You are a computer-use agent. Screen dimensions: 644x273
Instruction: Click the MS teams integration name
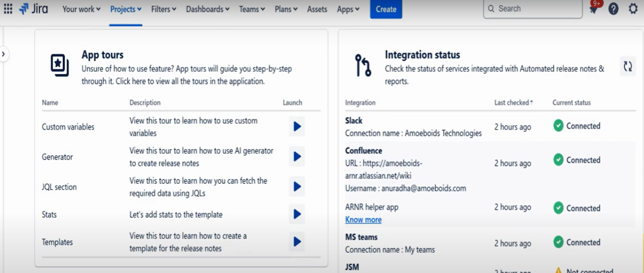[x=361, y=237]
